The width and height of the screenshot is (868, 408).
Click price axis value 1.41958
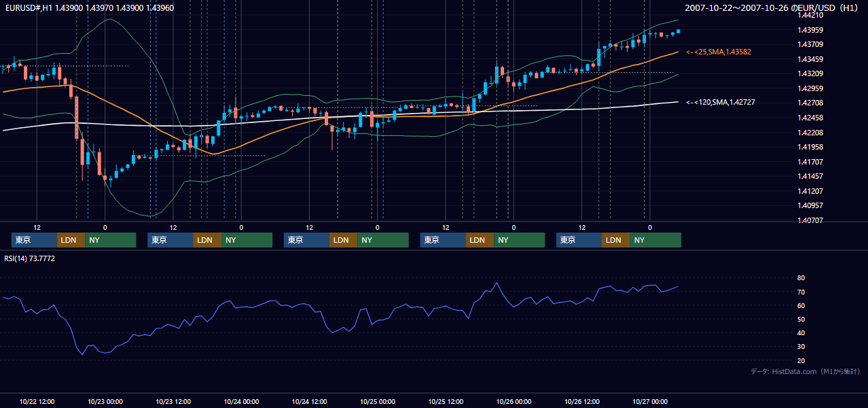[810, 147]
